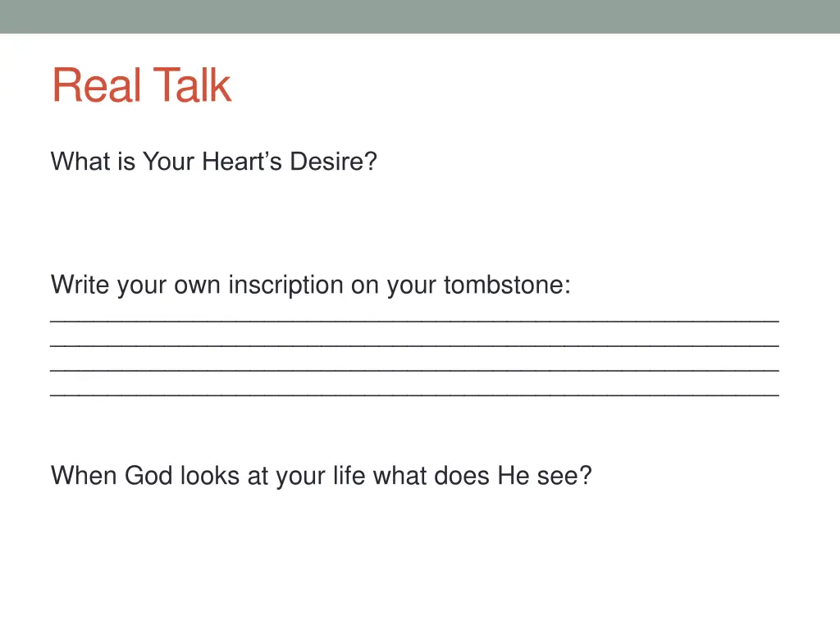Image resolution: width=840 pixels, height=630 pixels.
Task: Click the fourth blank writing line
Action: (x=414, y=395)
